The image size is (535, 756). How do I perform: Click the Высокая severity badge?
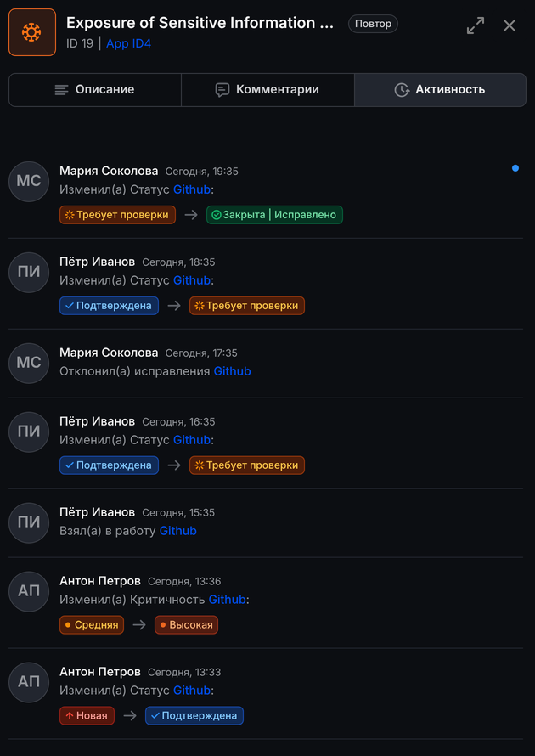tap(187, 625)
